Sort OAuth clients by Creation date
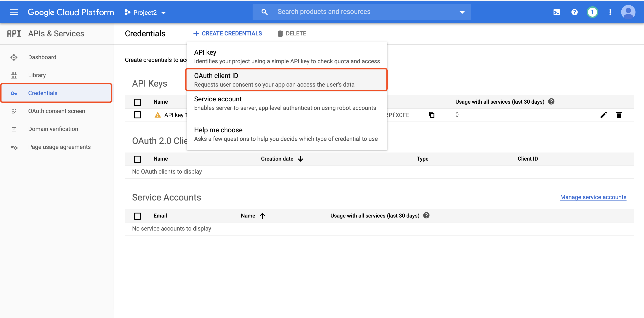The image size is (644, 318). (x=282, y=159)
